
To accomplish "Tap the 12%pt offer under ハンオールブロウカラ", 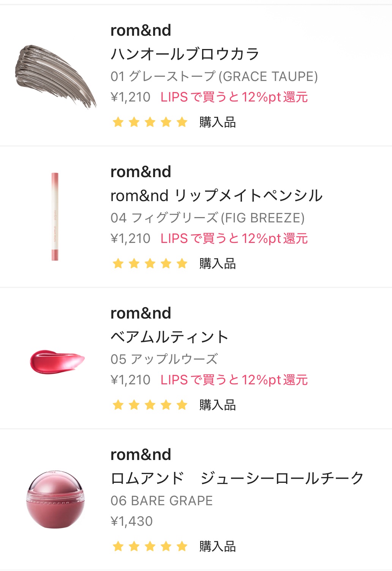I will (234, 97).
